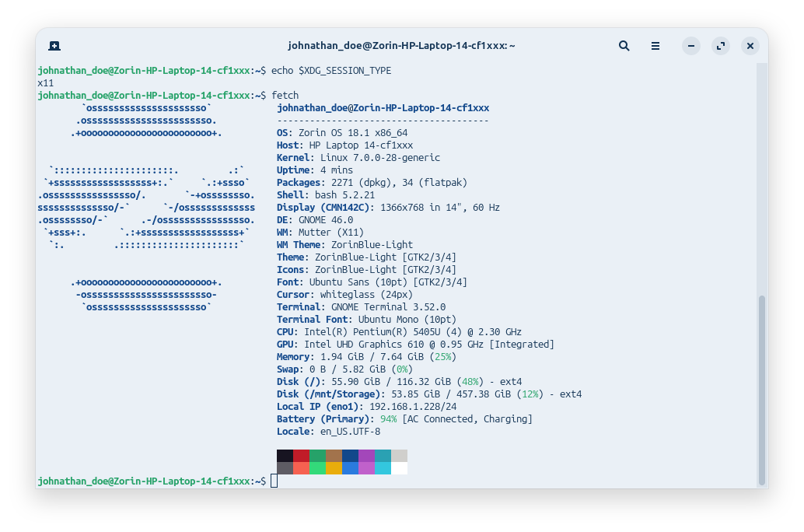
Task: Click the Kernel line 'Linux 7.0.0-28-generic'
Action: click(x=380, y=157)
